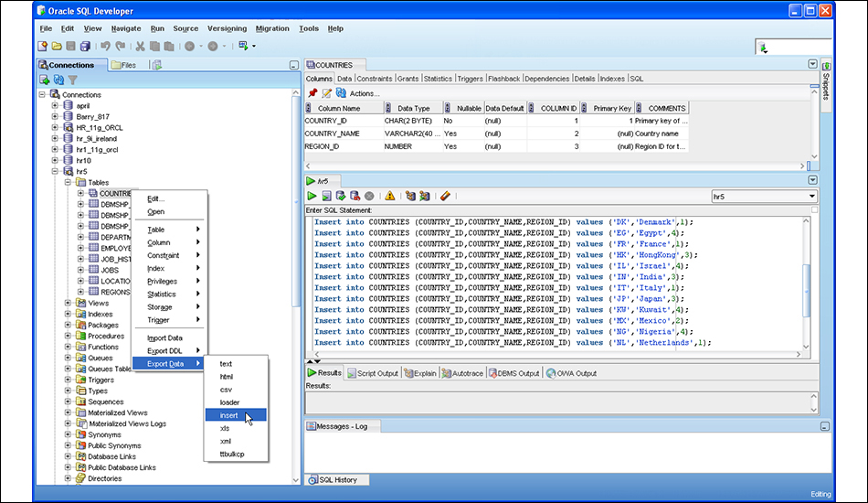Expand the Procedures folder node
The image size is (868, 503).
(68, 336)
